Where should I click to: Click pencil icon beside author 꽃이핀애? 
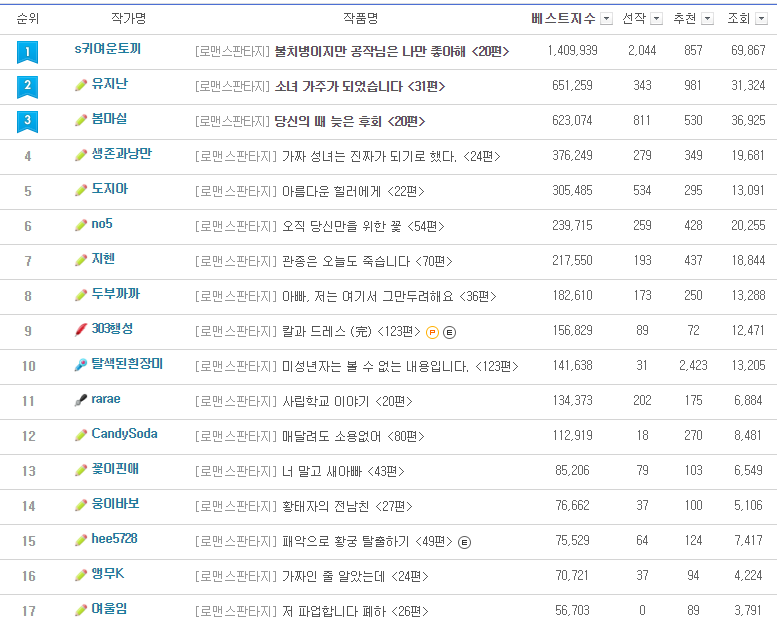point(81,470)
